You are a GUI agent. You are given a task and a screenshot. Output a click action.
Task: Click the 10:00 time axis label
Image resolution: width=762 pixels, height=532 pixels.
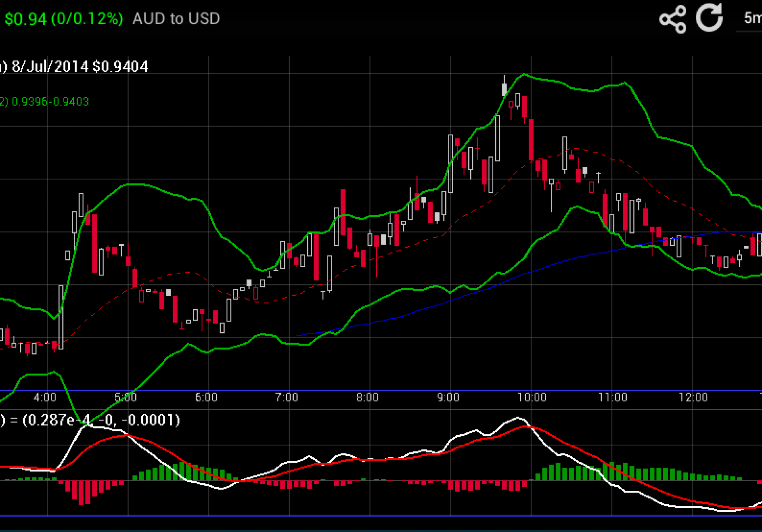(x=532, y=397)
